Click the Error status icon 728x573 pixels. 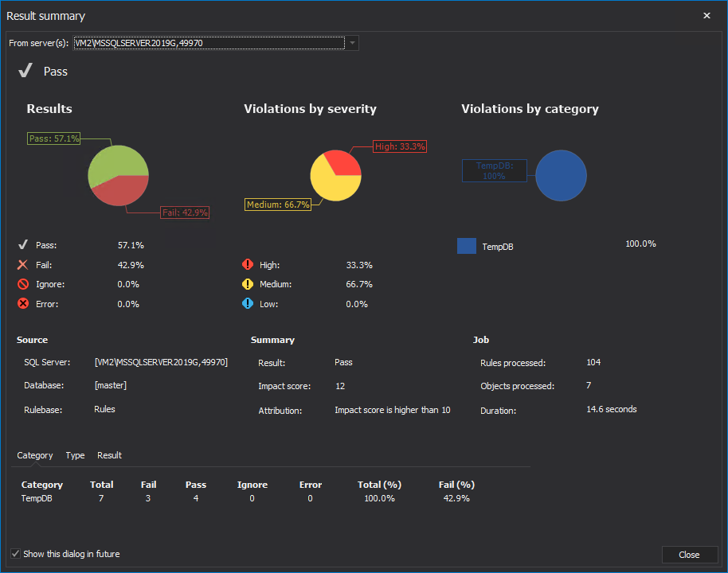click(x=23, y=304)
